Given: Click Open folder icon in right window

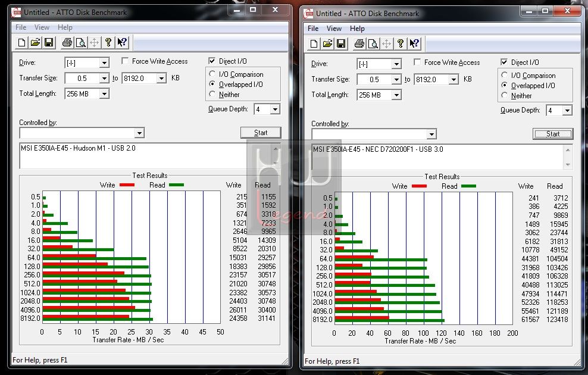Looking at the screenshot, I should tap(327, 43).
